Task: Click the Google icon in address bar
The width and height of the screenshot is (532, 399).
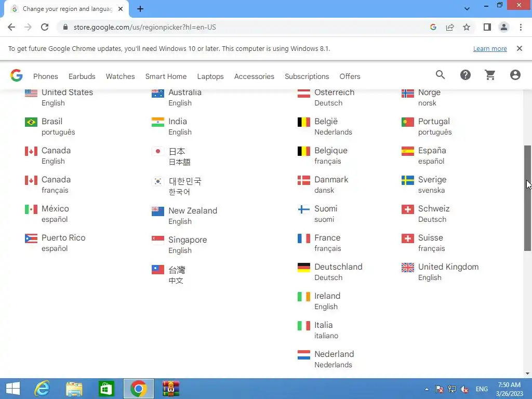Action: (433, 27)
